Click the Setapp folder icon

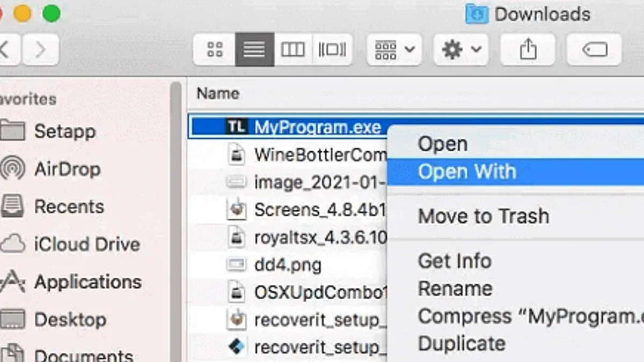pos(12,131)
